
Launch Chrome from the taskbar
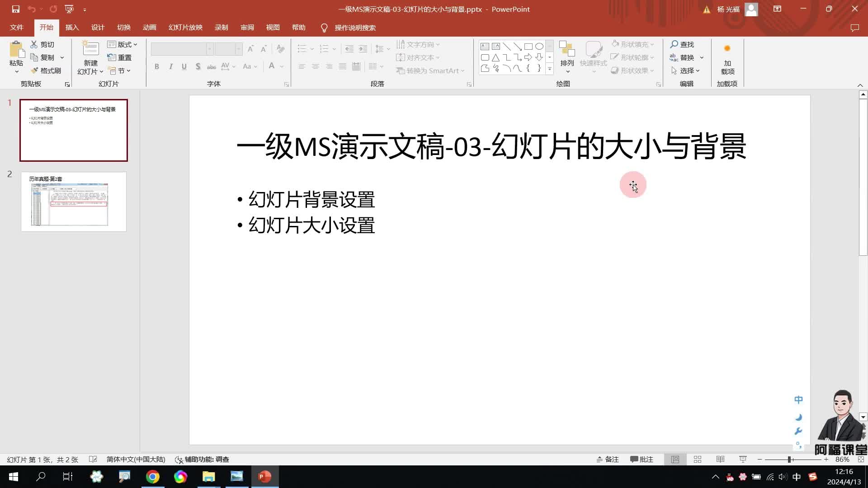(x=152, y=477)
